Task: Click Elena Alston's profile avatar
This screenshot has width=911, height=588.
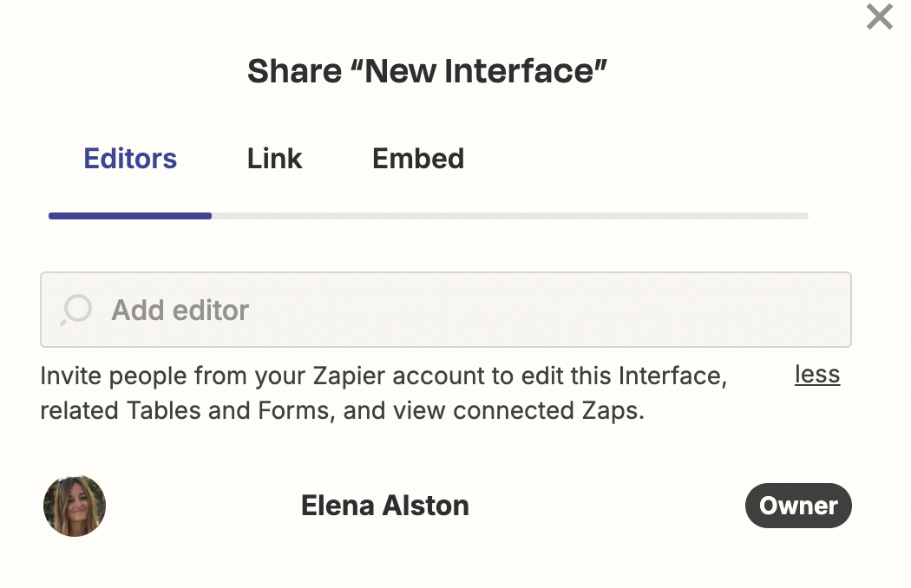Action: click(75, 506)
